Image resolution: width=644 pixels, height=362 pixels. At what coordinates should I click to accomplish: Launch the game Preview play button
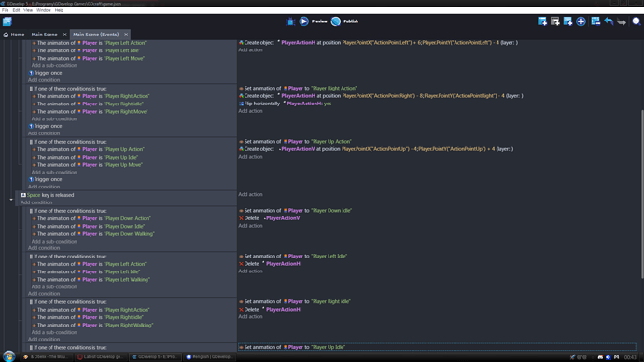click(304, 21)
